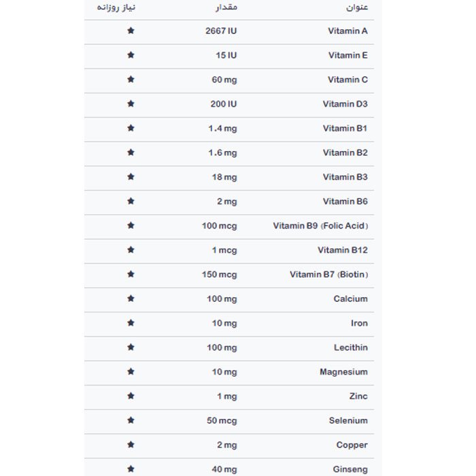Click the star icon next to Selenium
The width and height of the screenshot is (476, 476).
pos(131,421)
